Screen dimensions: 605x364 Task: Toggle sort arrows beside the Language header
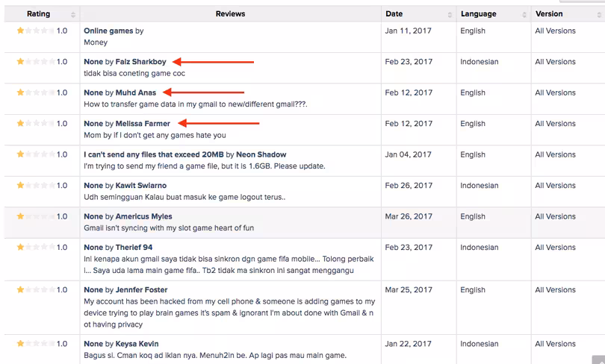pos(524,15)
